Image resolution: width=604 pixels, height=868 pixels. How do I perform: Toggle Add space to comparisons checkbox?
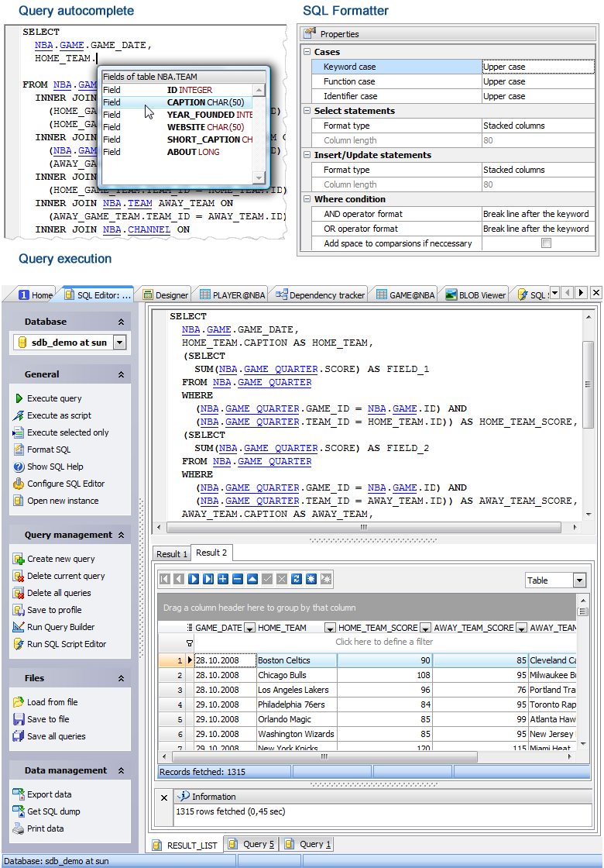coord(547,243)
